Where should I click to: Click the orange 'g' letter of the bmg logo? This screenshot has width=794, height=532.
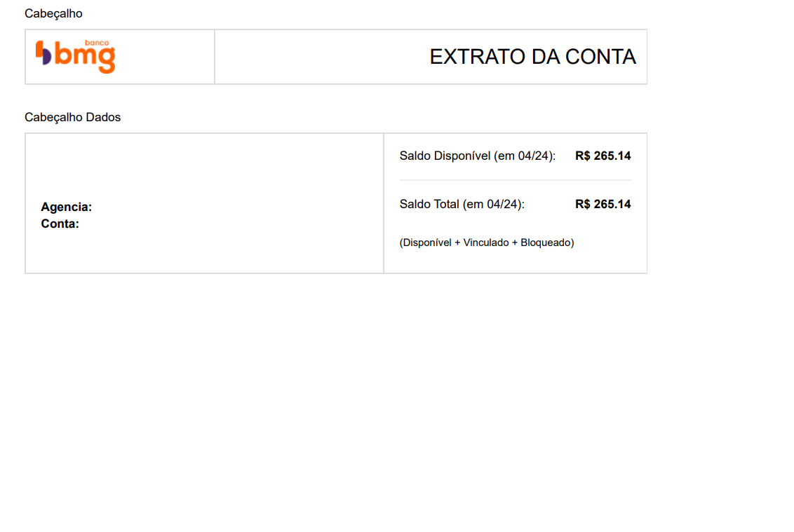pos(107,61)
